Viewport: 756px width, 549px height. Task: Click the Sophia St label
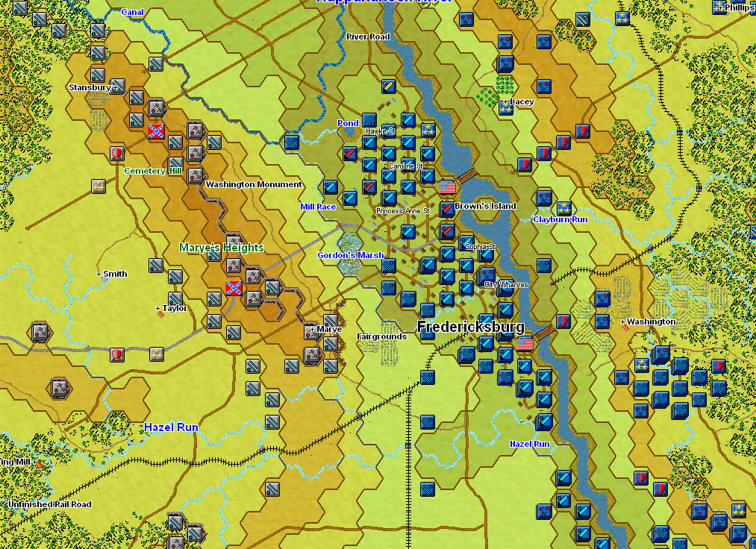point(481,247)
